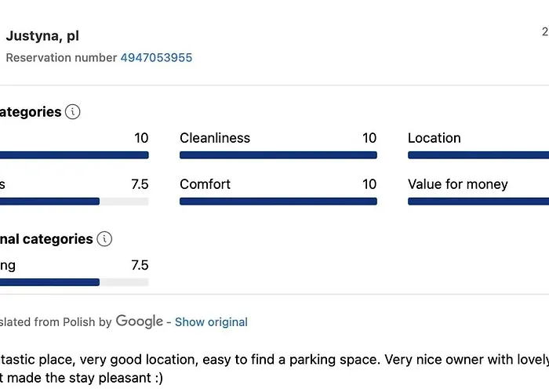The width and height of the screenshot is (549, 392).
Task: Click the 'Reservation number' label text
Action: coord(61,57)
